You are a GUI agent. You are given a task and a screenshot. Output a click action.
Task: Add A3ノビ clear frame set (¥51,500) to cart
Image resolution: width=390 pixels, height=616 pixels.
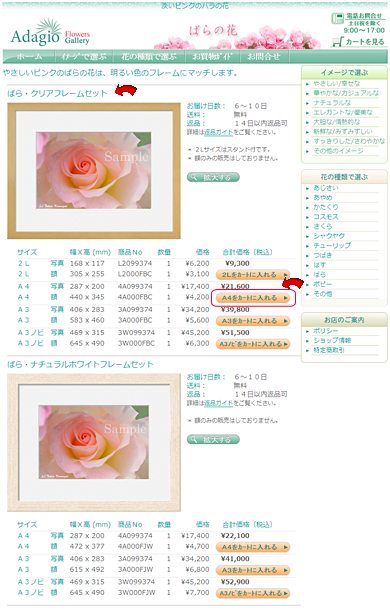point(253,344)
